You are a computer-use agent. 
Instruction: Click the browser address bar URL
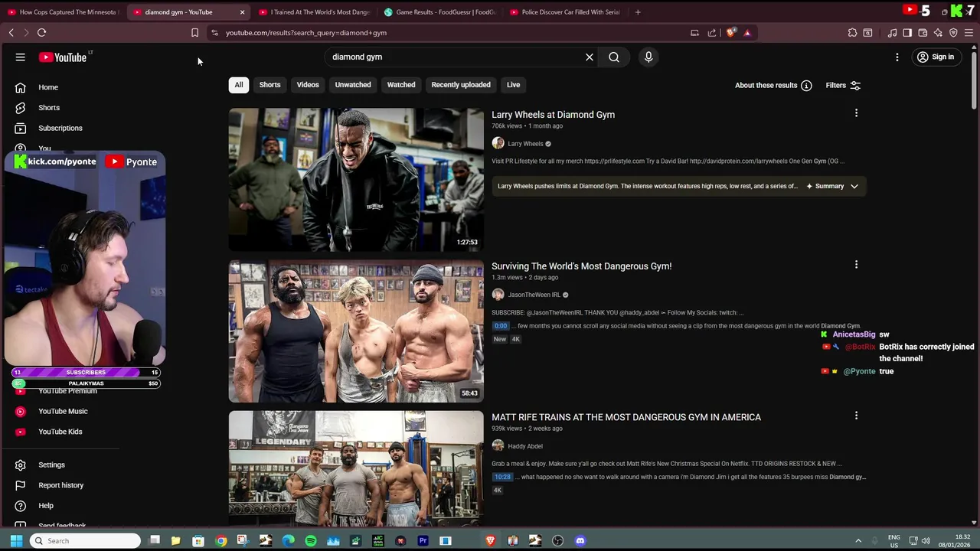(x=306, y=33)
